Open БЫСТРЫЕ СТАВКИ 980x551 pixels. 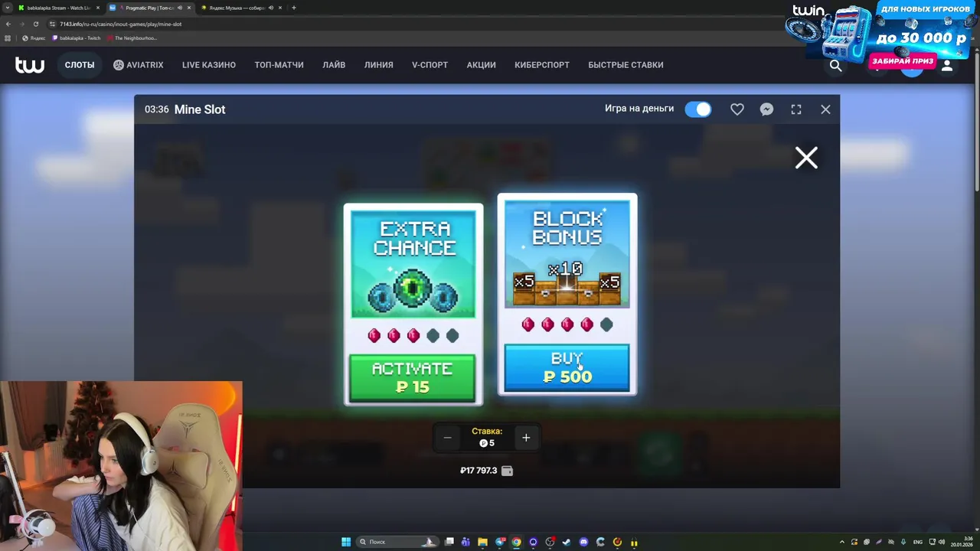pyautogui.click(x=626, y=65)
